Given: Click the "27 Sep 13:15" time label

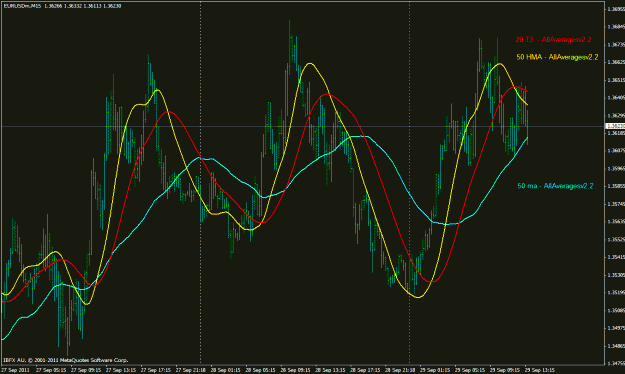Looking at the screenshot, I should (x=121, y=370).
